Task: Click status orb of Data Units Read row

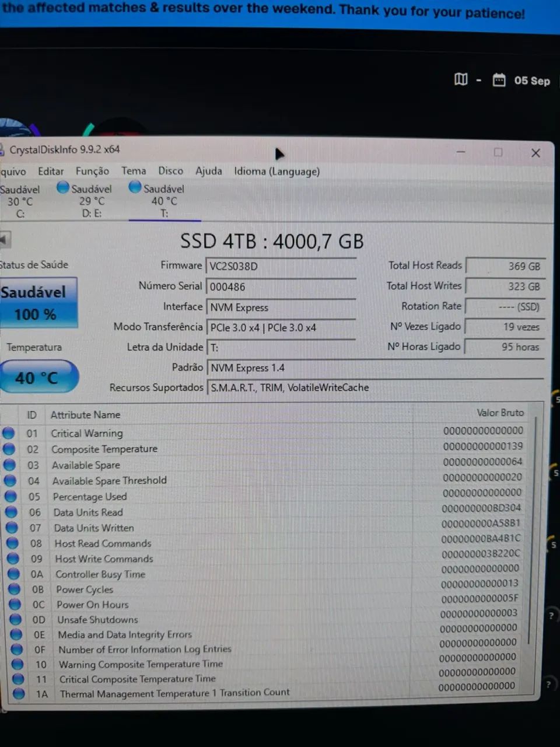Action: [11, 512]
